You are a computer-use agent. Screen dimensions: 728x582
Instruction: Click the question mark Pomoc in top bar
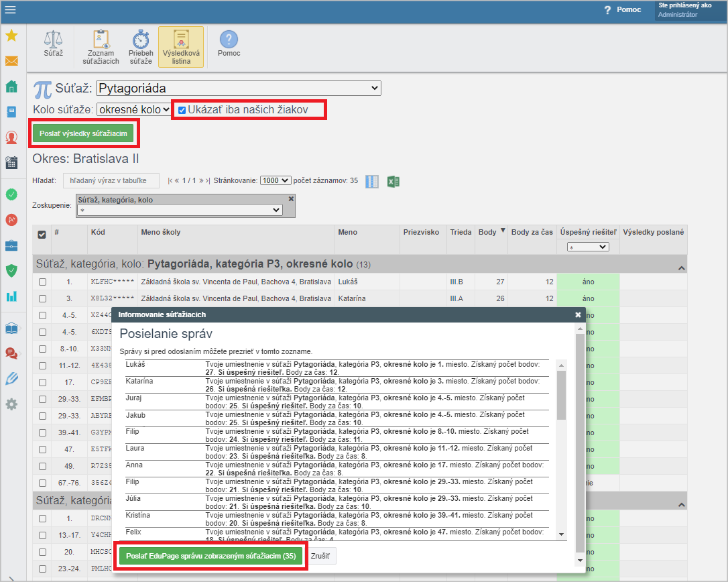pos(622,10)
